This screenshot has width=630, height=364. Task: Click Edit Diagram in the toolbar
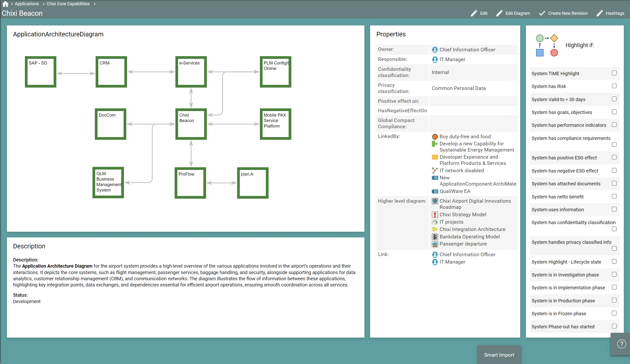pos(513,13)
